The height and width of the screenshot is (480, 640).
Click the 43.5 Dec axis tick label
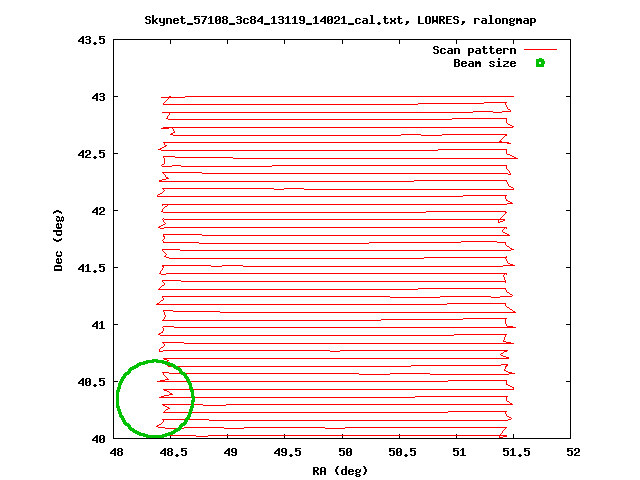pos(91,40)
